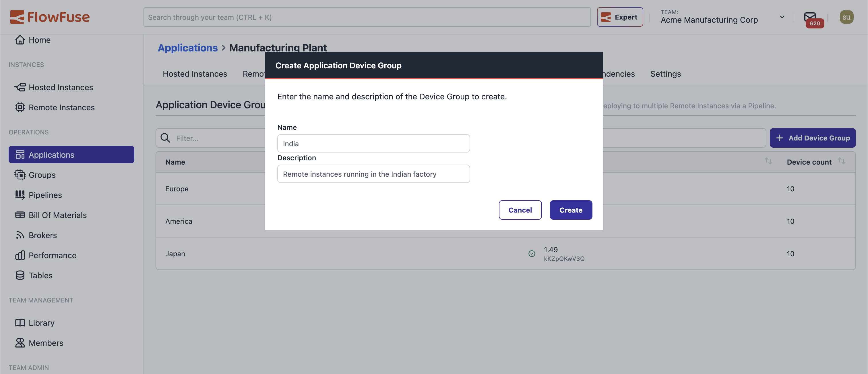
Task: Click Create button in dialog
Action: tap(571, 210)
